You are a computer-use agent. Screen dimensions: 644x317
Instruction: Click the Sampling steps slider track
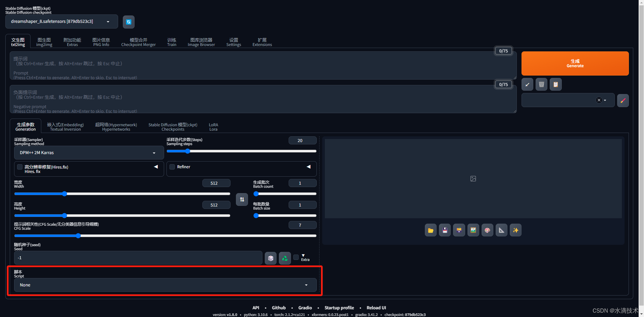pos(241,151)
